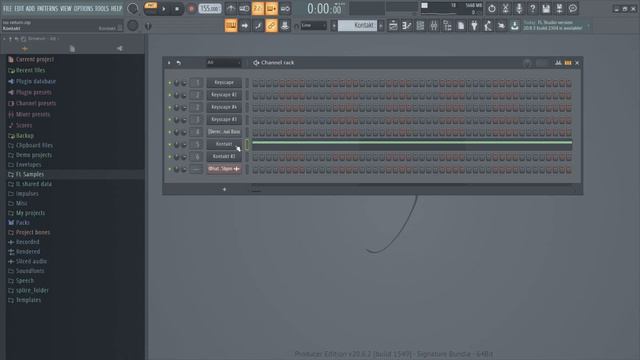This screenshot has width=640, height=360.
Task: Mute the Kontakt #2 channel LED
Action: (170, 157)
